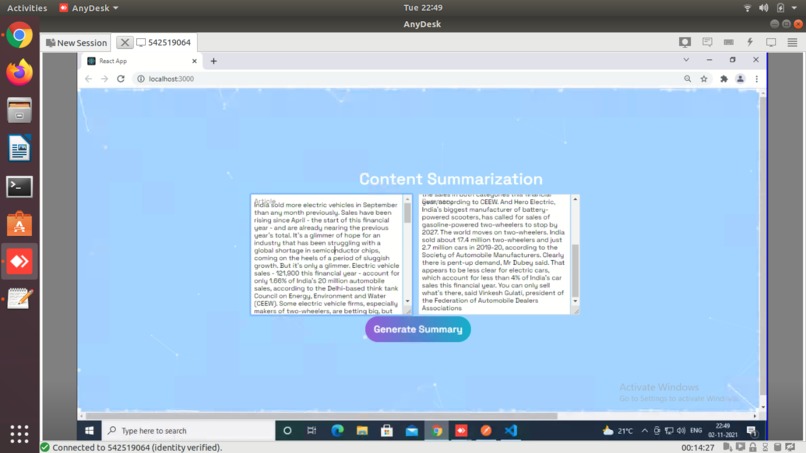The width and height of the screenshot is (806, 453).
Task: Click into the summary output text area
Action: tap(494, 254)
